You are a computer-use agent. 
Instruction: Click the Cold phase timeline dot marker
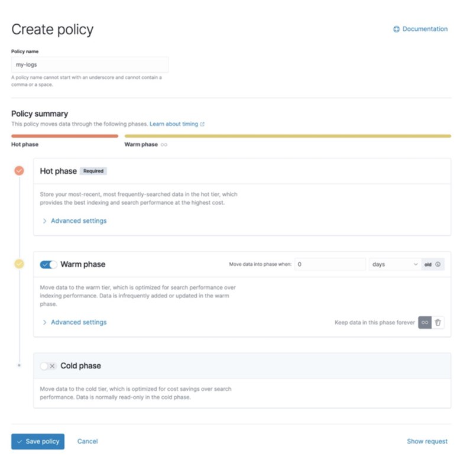coord(18,366)
